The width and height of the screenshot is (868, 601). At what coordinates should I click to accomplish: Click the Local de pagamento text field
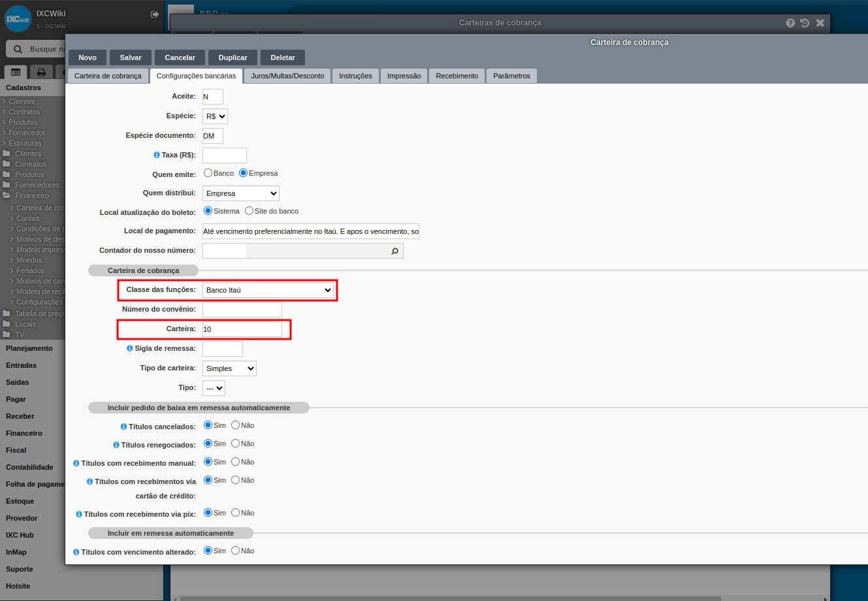(311, 231)
